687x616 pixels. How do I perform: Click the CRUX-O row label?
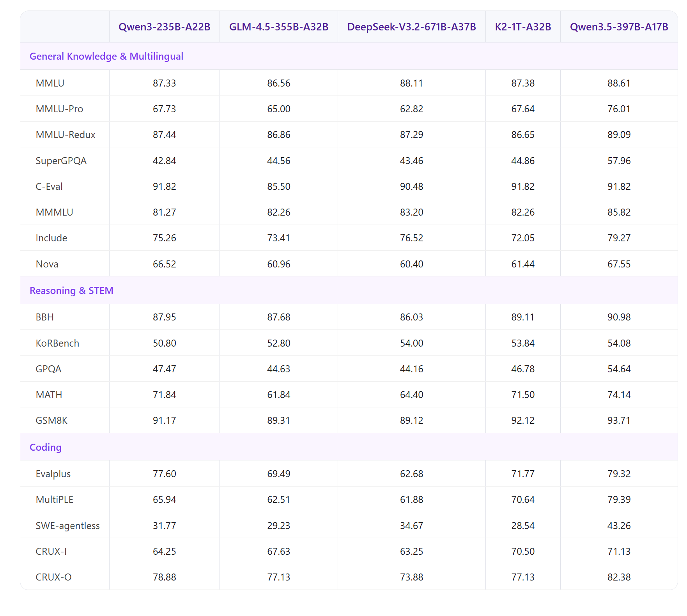point(53,577)
